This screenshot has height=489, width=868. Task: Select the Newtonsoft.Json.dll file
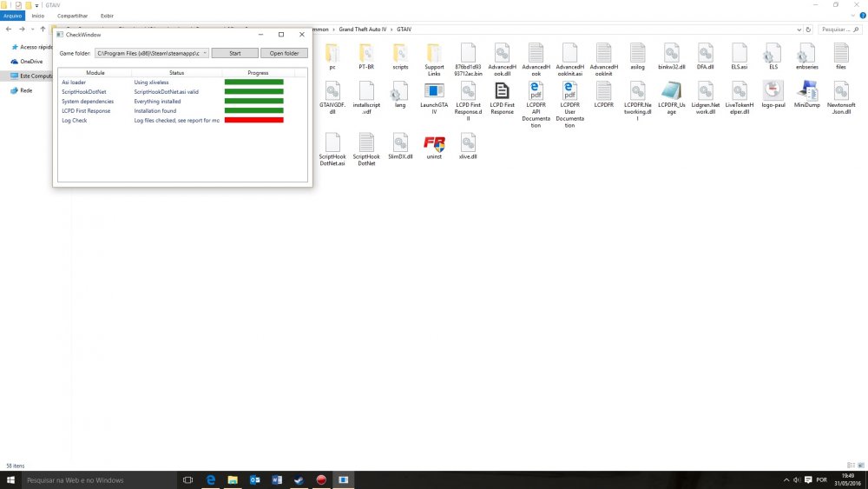tap(841, 97)
